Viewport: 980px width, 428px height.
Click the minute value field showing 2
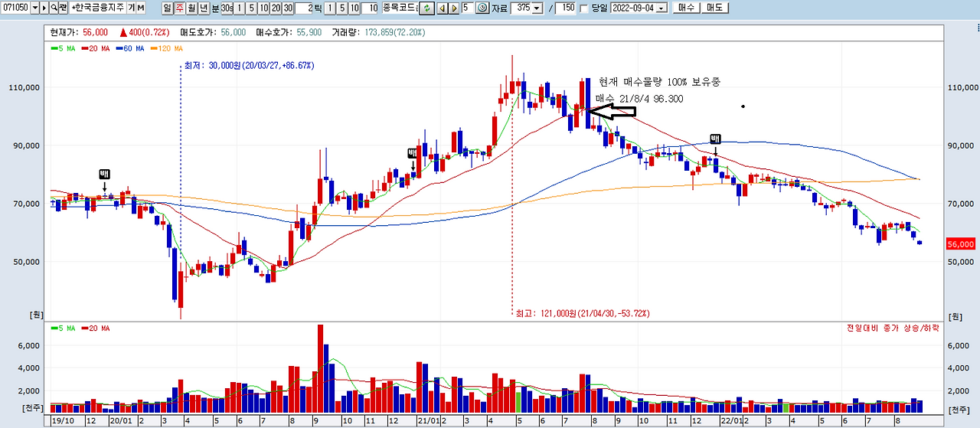(305, 8)
